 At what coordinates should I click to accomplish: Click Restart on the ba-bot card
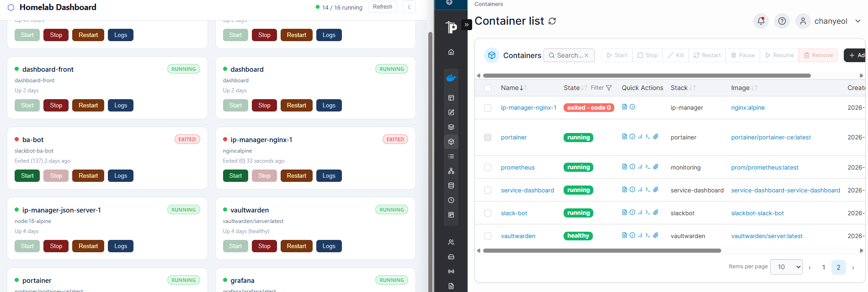point(88,176)
